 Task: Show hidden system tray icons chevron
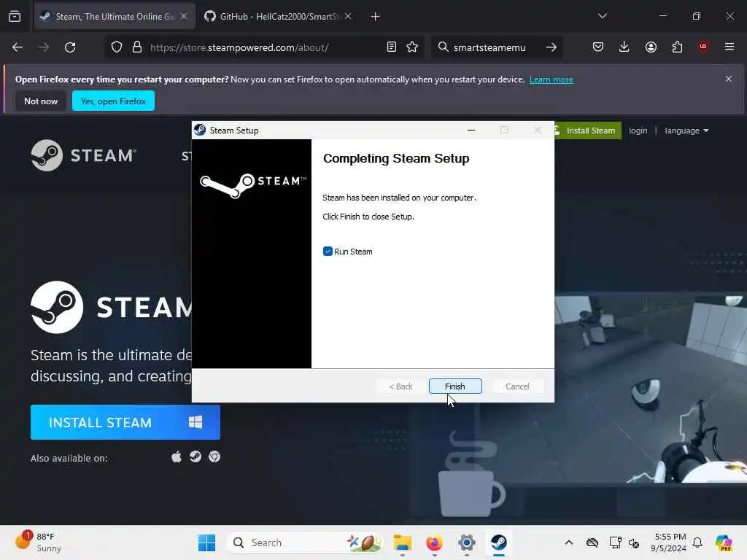pyautogui.click(x=569, y=542)
